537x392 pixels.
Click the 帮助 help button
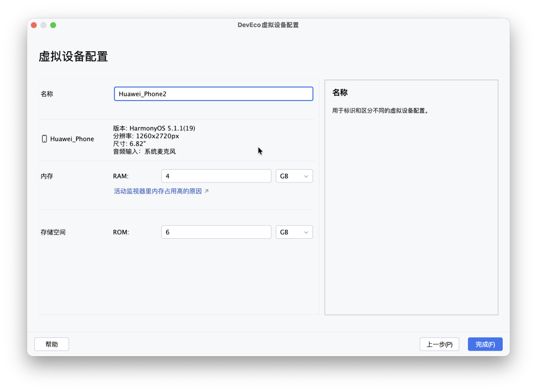point(52,344)
